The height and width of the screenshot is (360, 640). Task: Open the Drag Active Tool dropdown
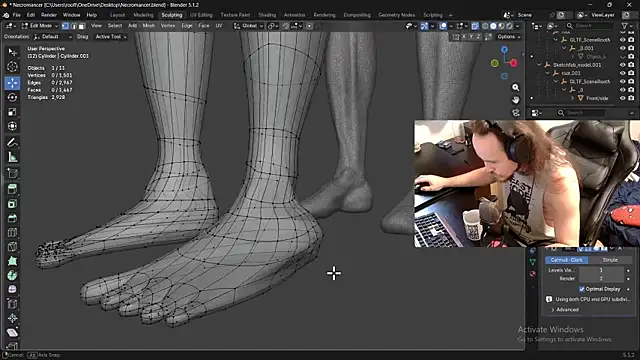[111, 37]
